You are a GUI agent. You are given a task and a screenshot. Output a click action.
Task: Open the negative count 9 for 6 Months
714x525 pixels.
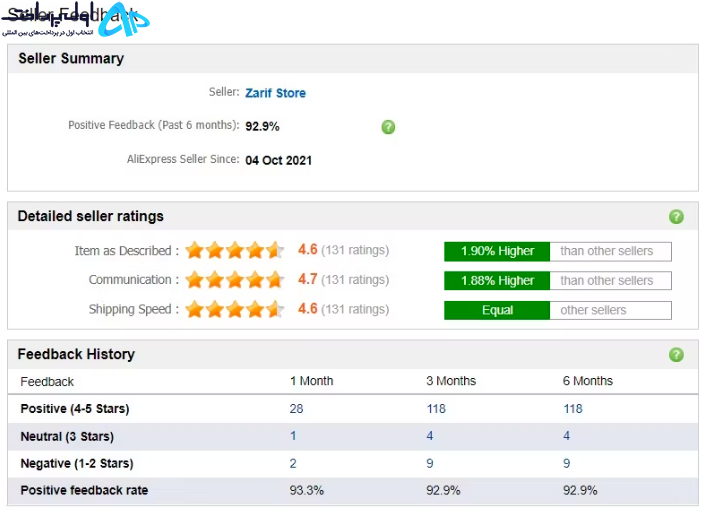point(566,464)
